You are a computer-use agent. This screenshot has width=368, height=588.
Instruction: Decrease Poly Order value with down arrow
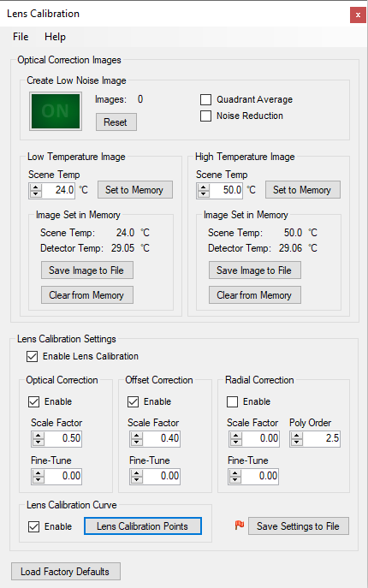(x=296, y=442)
